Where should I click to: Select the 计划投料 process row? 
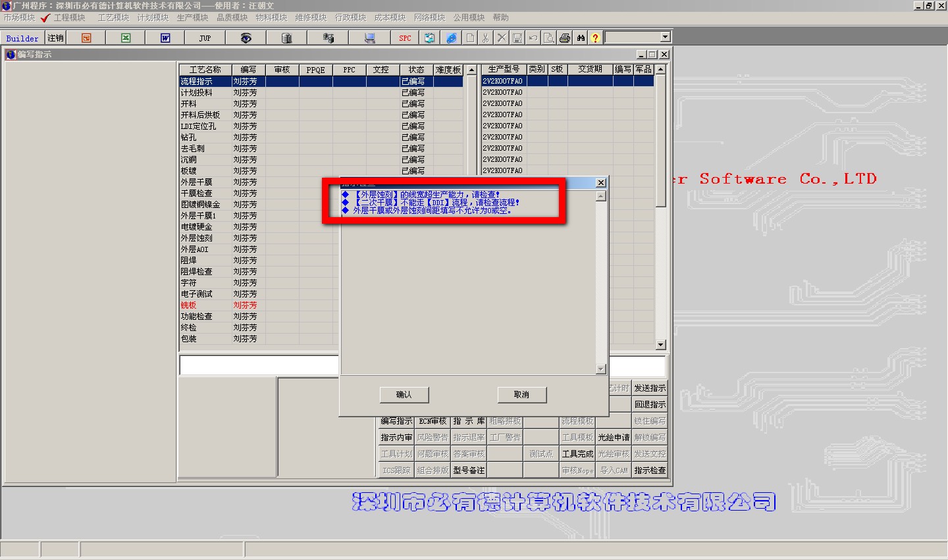click(321, 93)
